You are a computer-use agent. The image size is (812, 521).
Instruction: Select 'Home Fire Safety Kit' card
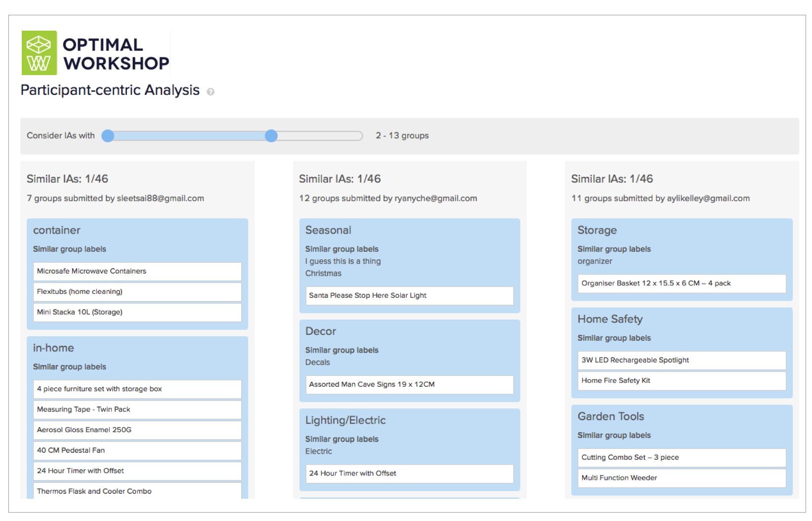pos(682,381)
